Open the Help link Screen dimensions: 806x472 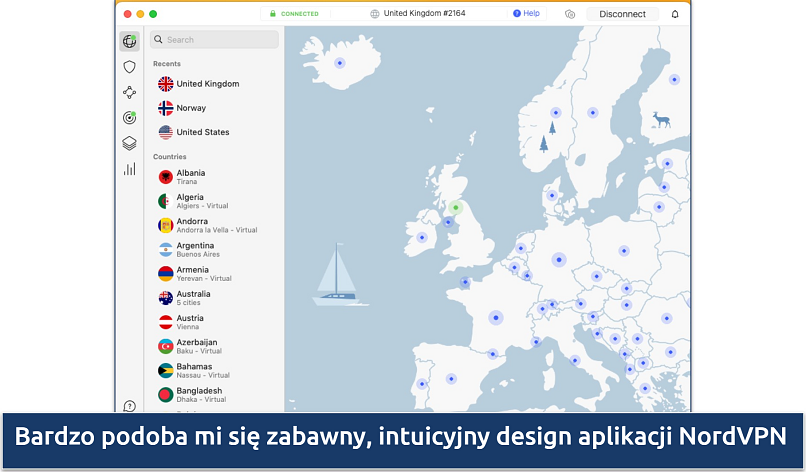[x=526, y=14]
